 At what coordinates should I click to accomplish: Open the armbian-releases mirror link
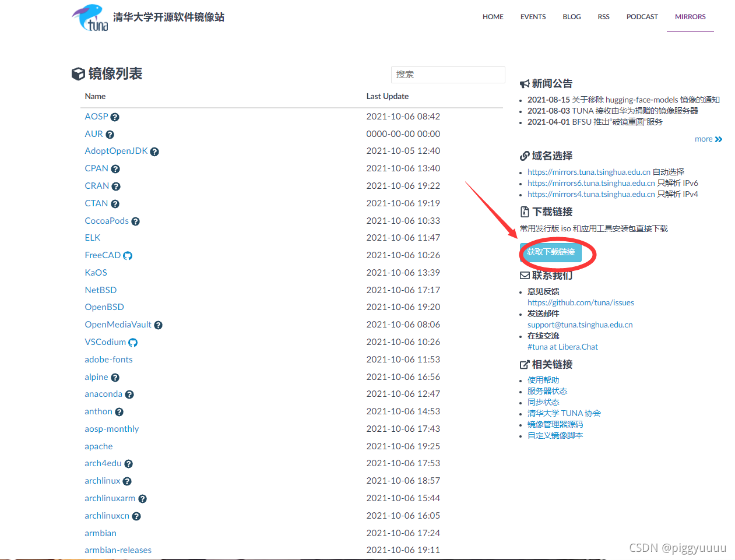[x=118, y=550]
